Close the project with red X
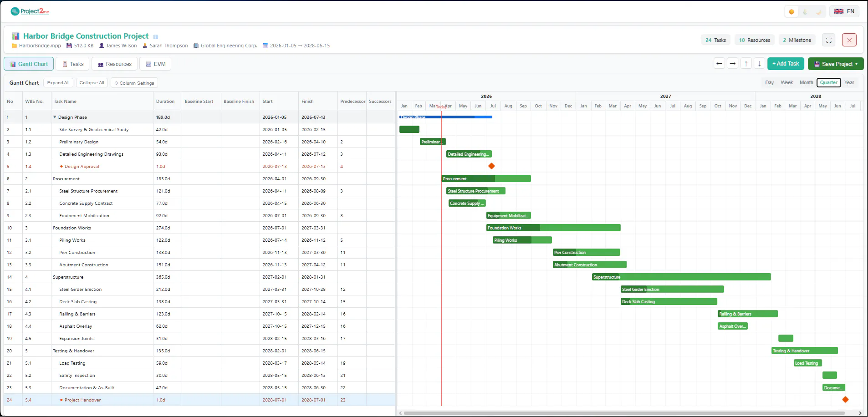Screen dimensions: 868x417 (x=849, y=40)
